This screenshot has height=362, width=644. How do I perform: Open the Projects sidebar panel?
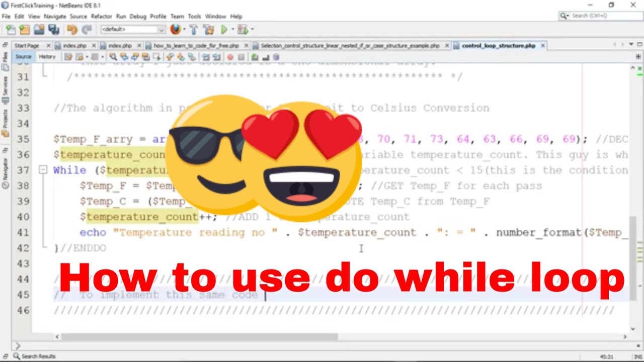[5, 122]
